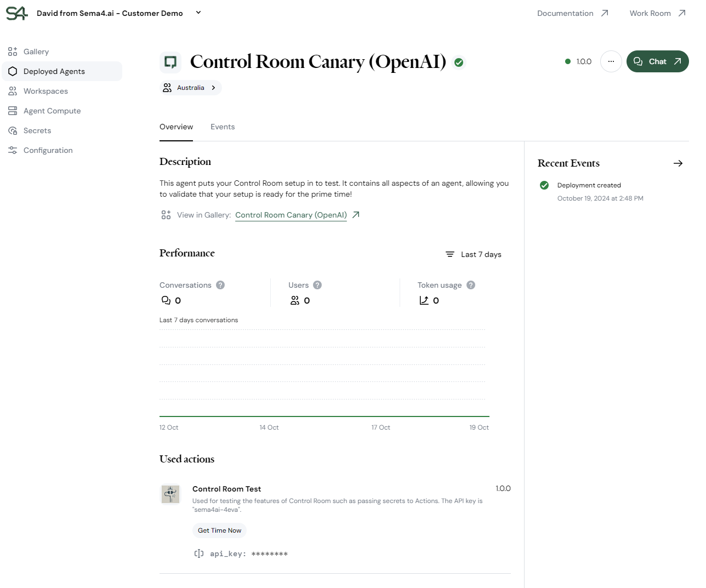Click the agent avatar icon beside the title
This screenshot has height=588, width=706.
pyautogui.click(x=170, y=62)
